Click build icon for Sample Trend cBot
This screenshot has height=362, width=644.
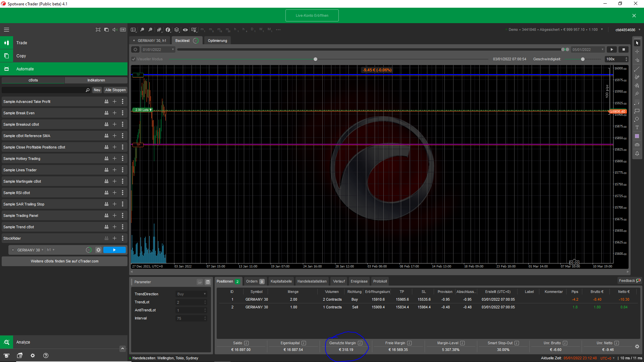(x=106, y=227)
